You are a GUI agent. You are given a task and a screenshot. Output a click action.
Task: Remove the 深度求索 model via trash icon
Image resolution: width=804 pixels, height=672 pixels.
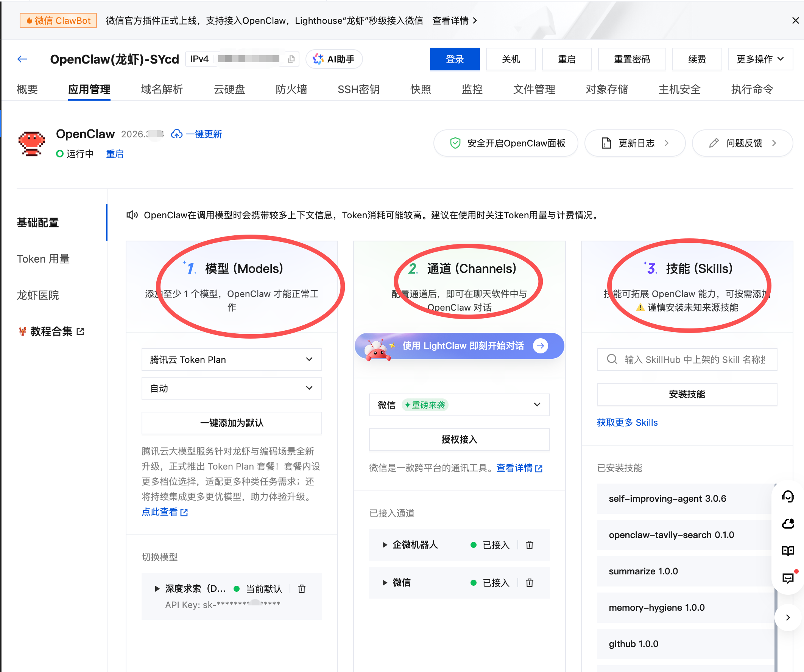[302, 589]
